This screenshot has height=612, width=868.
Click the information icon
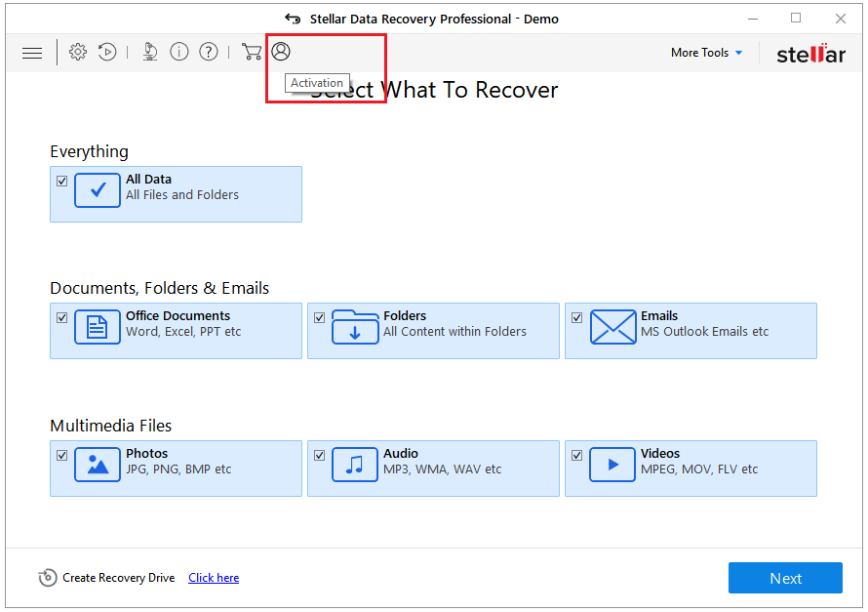[179, 52]
